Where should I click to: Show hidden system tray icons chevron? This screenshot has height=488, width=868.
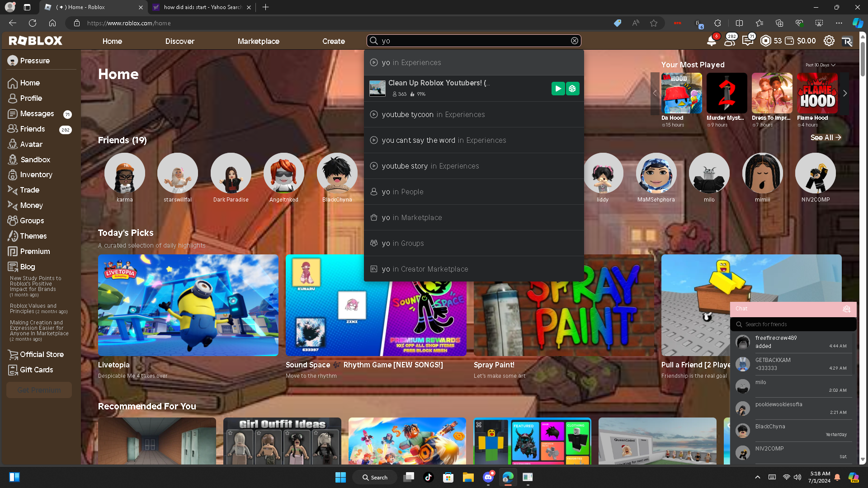[758, 477]
